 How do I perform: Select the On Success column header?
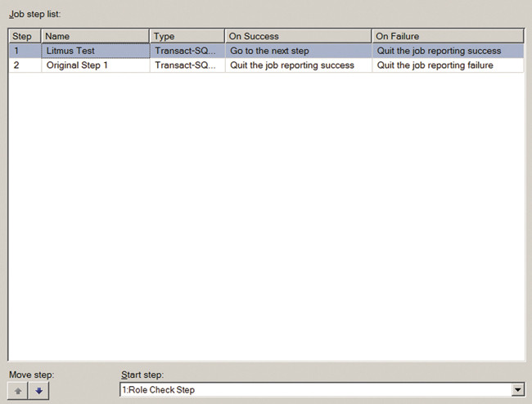pyautogui.click(x=298, y=36)
